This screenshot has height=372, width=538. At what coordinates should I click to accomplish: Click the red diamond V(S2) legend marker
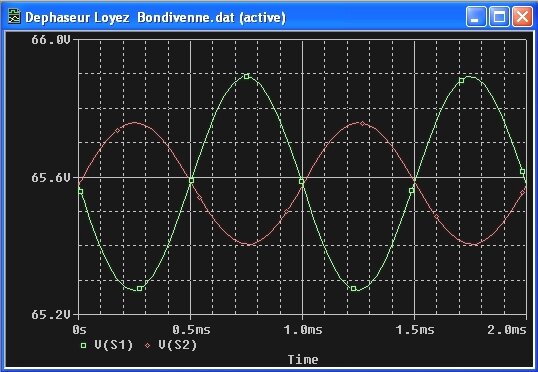point(148,346)
